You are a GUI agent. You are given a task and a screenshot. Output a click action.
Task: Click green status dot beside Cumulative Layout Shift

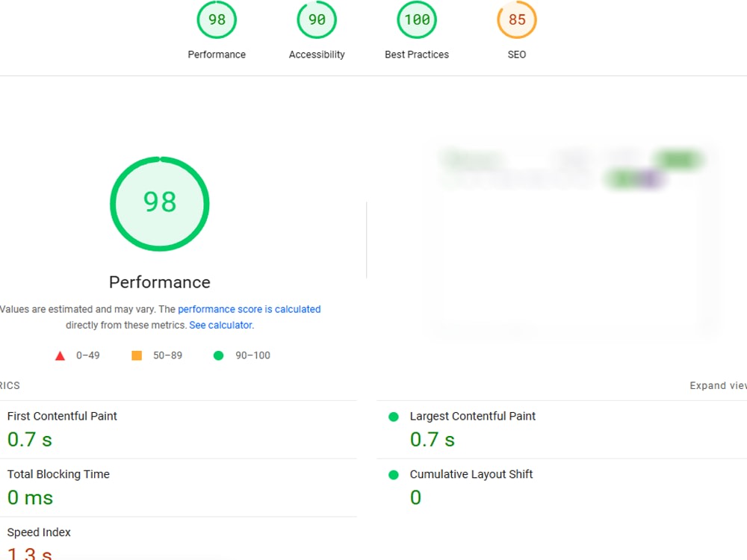[x=394, y=475]
